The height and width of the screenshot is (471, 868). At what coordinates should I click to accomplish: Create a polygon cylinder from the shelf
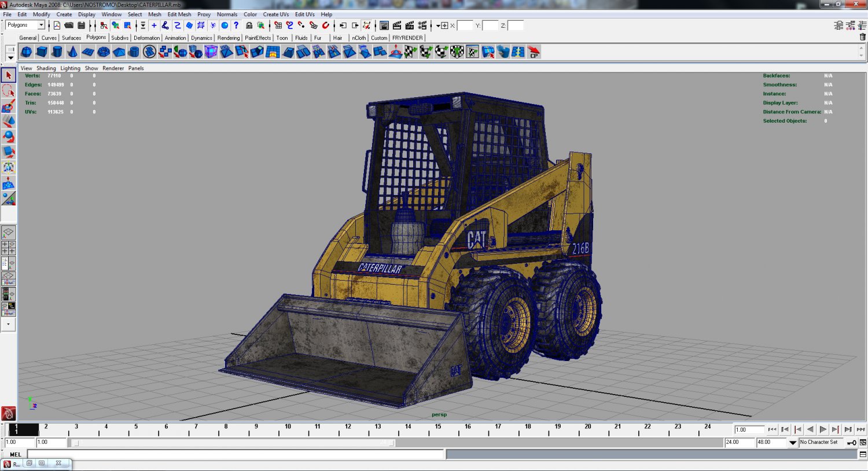[x=57, y=52]
